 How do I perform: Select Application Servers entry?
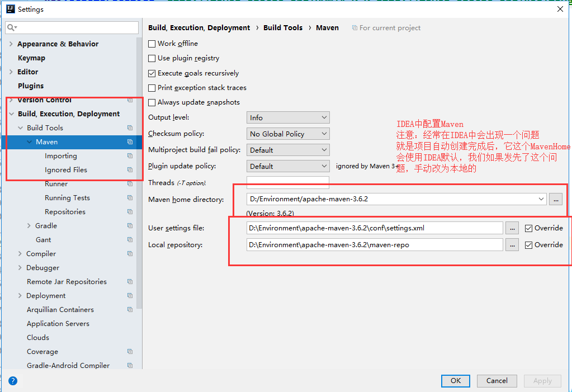[58, 324]
